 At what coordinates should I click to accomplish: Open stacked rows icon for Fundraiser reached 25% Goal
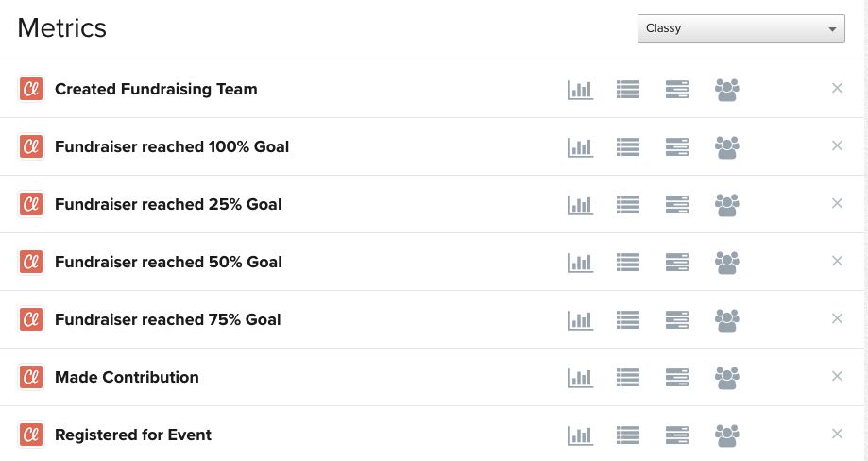tap(677, 204)
